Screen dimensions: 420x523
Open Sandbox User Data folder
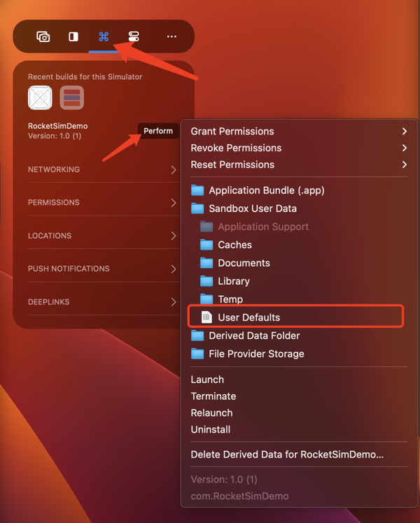tap(299, 209)
